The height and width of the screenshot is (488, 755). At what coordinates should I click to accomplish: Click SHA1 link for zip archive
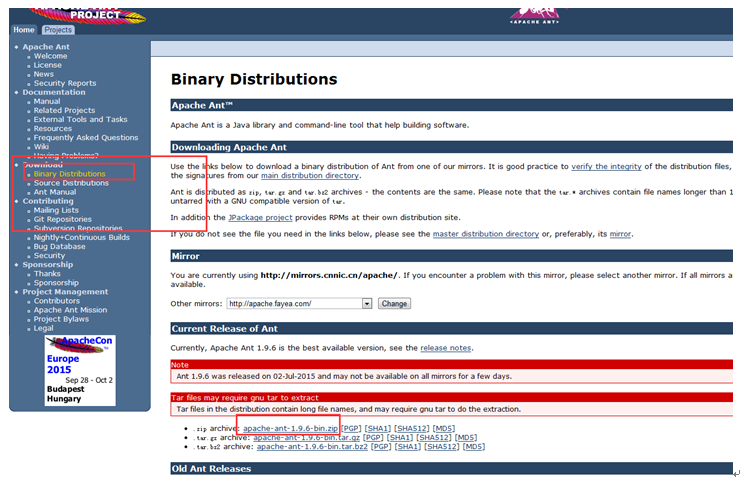[x=378, y=429]
